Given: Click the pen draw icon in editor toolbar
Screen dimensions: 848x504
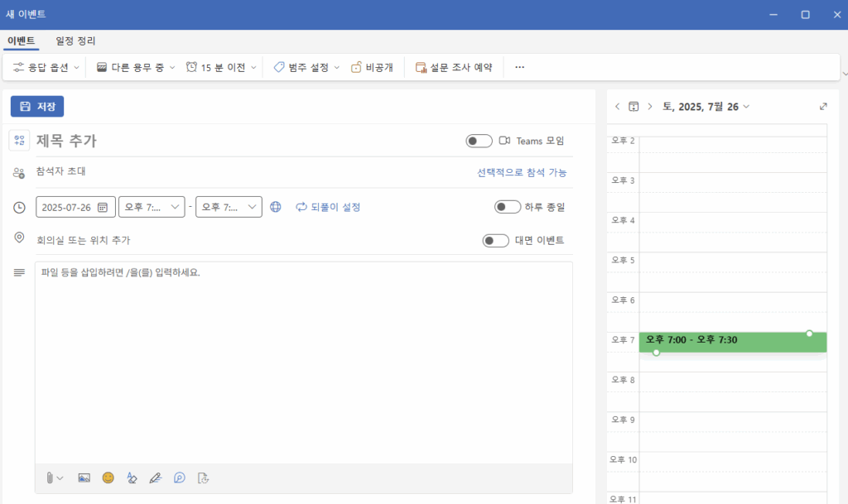Looking at the screenshot, I should [x=155, y=478].
